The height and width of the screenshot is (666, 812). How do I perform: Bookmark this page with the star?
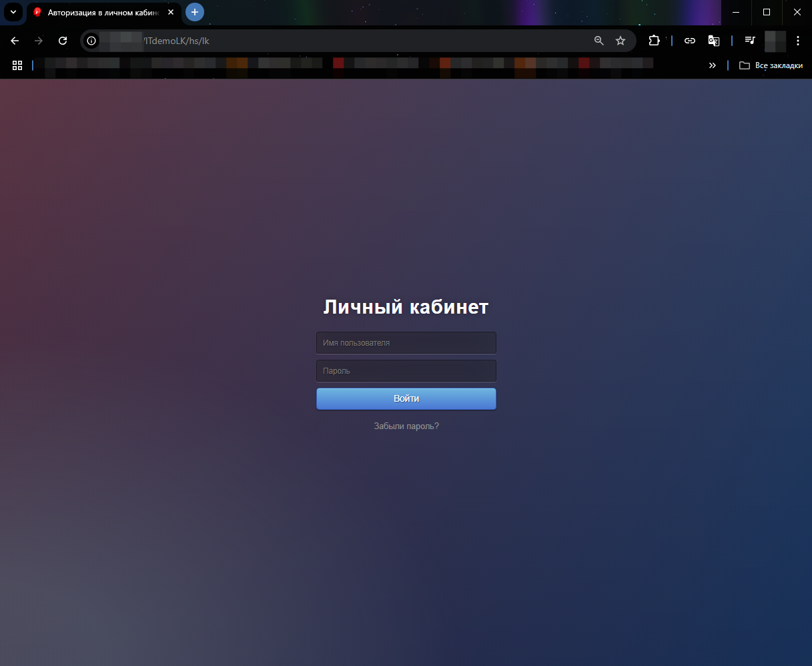[621, 41]
